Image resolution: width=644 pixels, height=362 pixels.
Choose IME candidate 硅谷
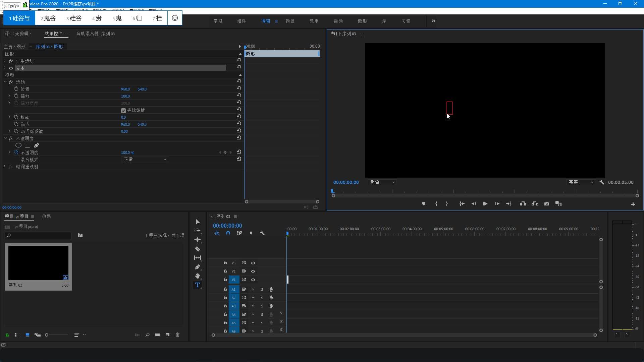74,18
